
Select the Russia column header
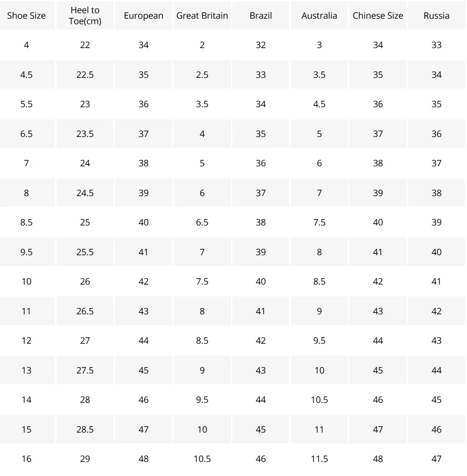(436, 15)
